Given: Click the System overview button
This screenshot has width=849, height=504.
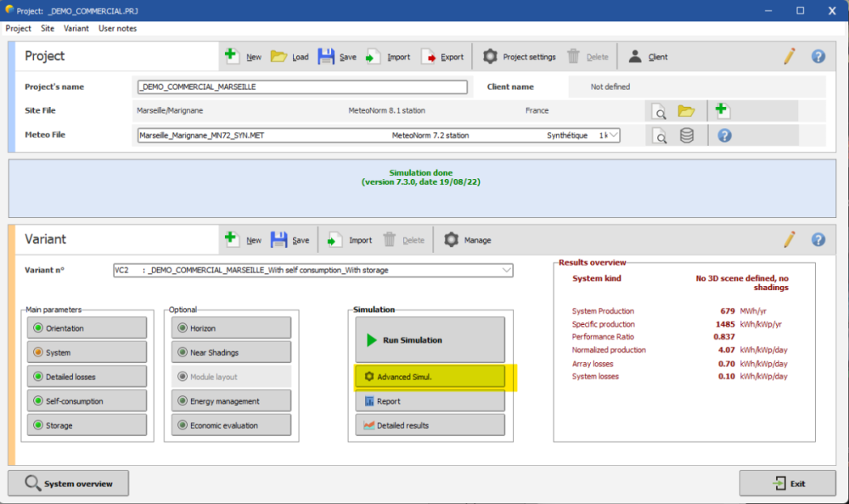Looking at the screenshot, I should click(69, 484).
